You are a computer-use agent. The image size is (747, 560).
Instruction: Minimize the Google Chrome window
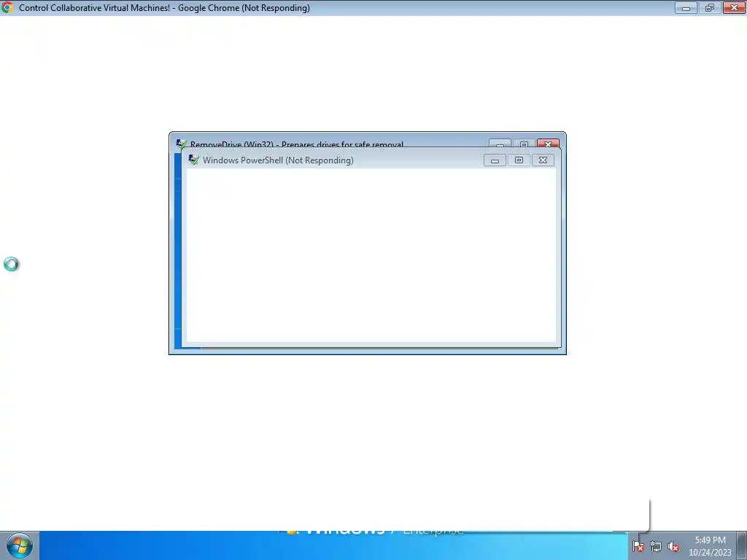click(x=686, y=7)
